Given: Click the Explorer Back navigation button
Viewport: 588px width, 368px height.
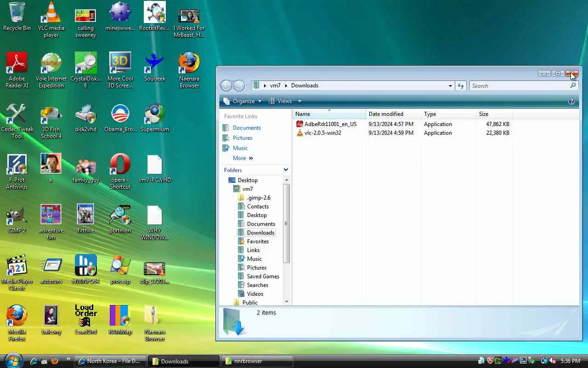Looking at the screenshot, I should coord(226,86).
